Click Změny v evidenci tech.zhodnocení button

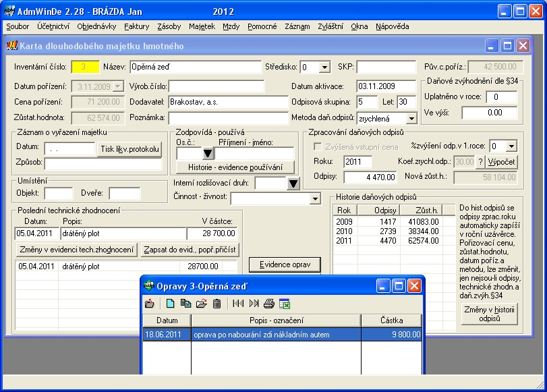point(76,250)
